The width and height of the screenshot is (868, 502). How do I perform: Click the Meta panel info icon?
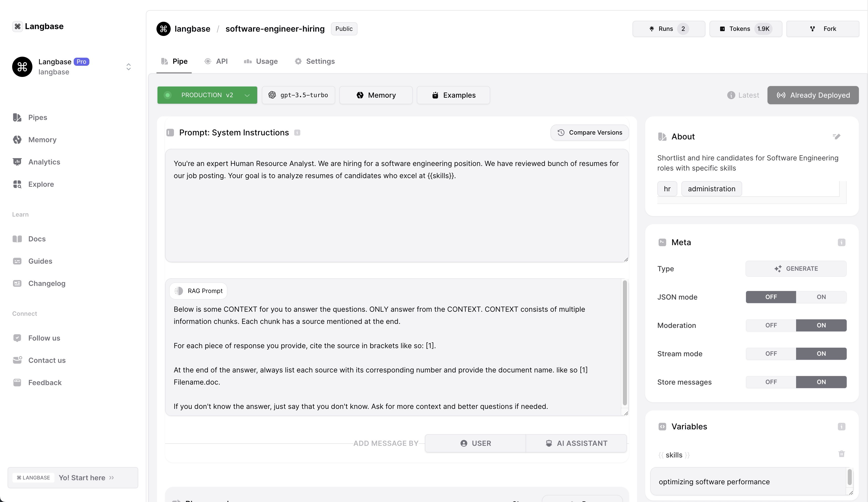pos(841,242)
